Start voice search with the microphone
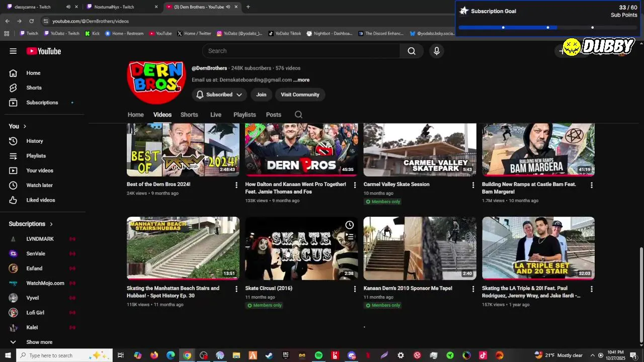The image size is (644, 362). point(436,51)
